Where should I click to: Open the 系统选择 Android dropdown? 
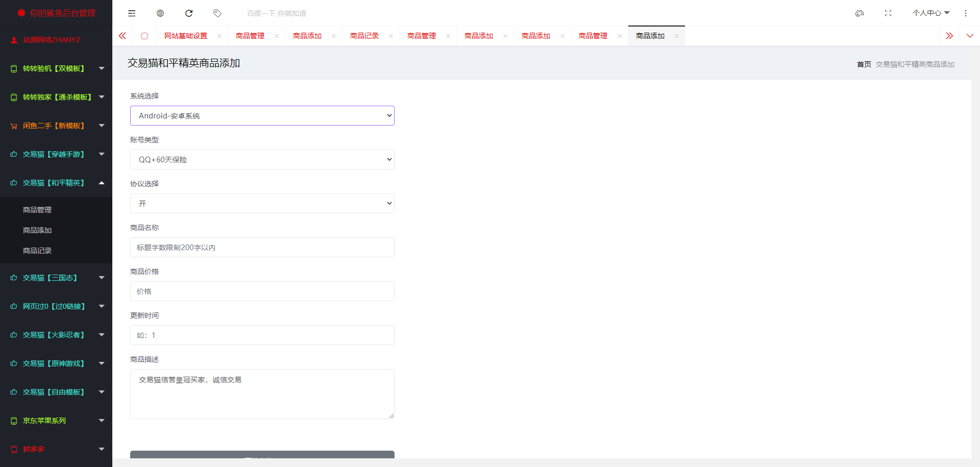tap(262, 116)
